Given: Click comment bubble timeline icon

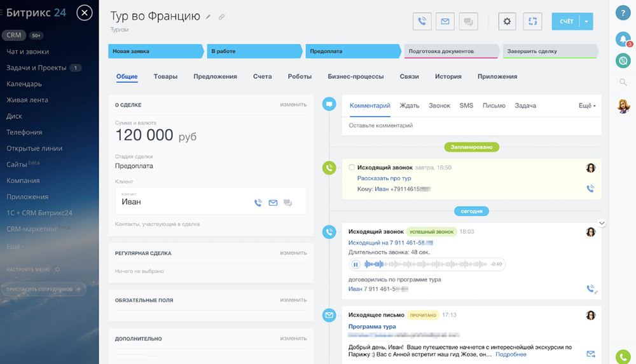Looking at the screenshot, I should [x=329, y=104].
